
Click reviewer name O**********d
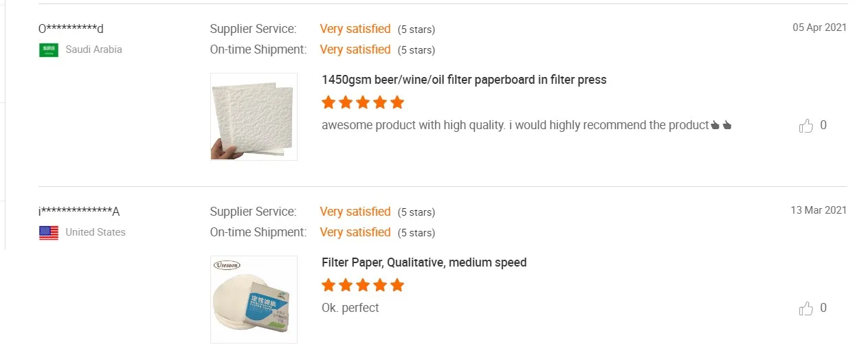click(x=71, y=29)
